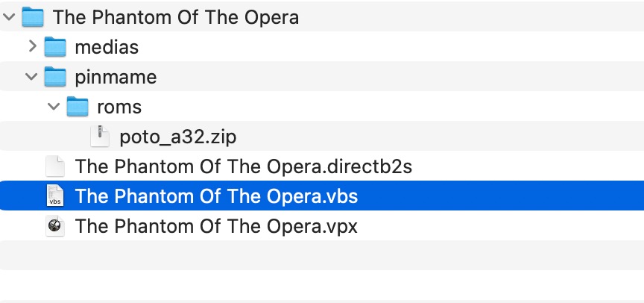This screenshot has width=644, height=303.
Task: Select The Phantom Of The Opera.vpx name
Action: [x=216, y=226]
